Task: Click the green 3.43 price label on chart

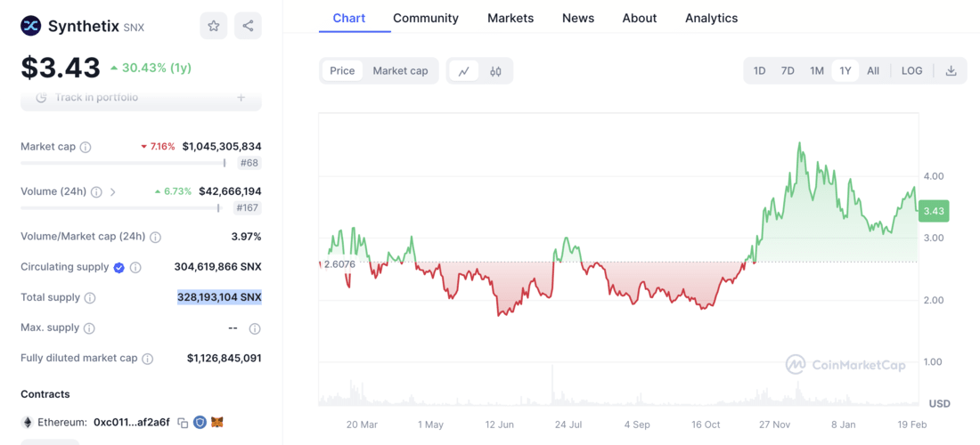Action: [934, 211]
